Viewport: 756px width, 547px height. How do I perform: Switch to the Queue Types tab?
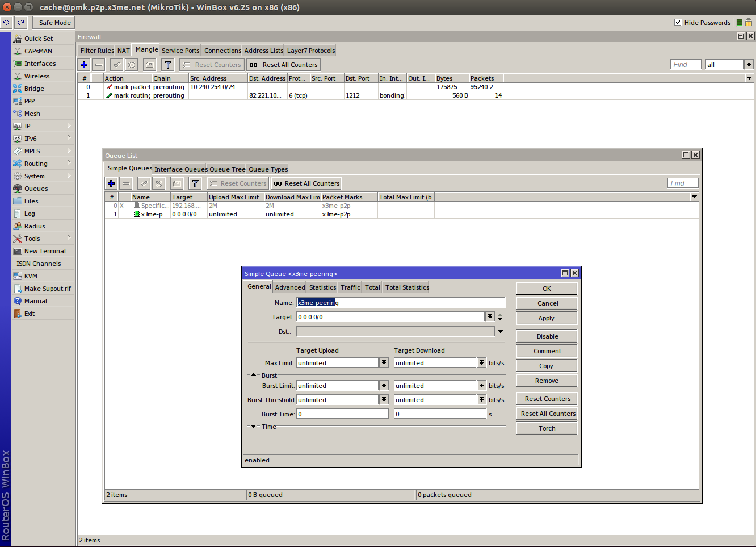click(268, 169)
